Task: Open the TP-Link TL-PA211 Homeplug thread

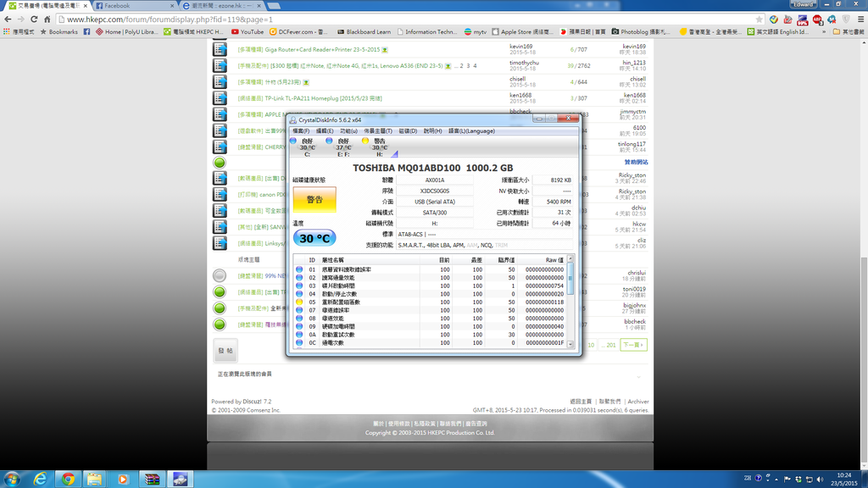Action: coord(323,98)
